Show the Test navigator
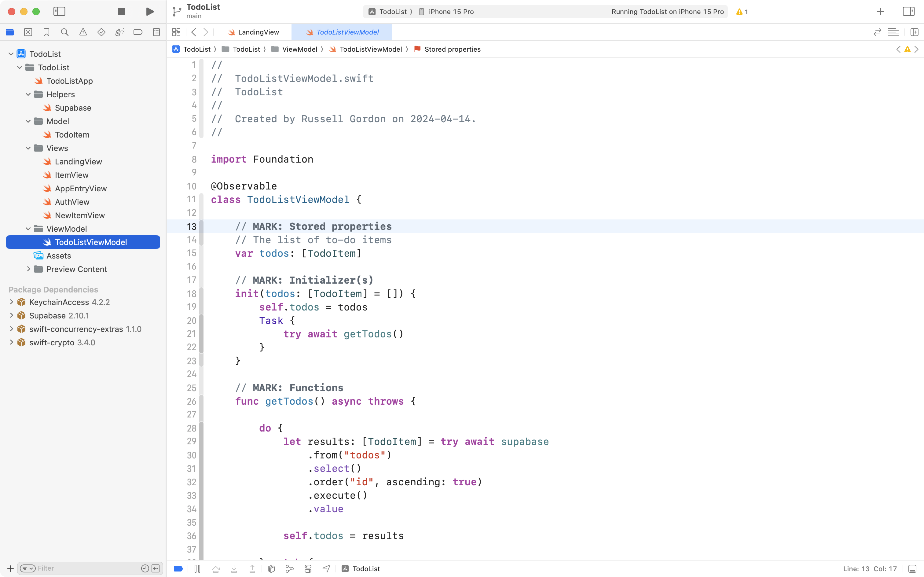The height and width of the screenshot is (577, 924). [x=101, y=32]
